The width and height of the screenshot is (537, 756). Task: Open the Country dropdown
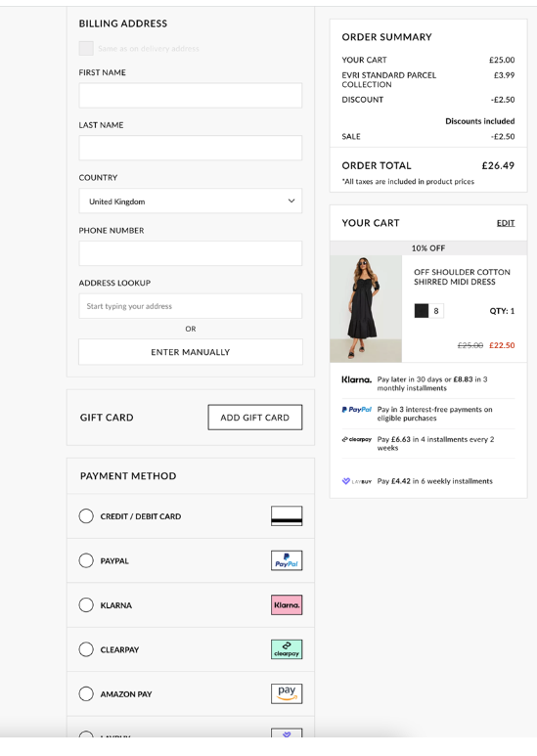pos(191,201)
